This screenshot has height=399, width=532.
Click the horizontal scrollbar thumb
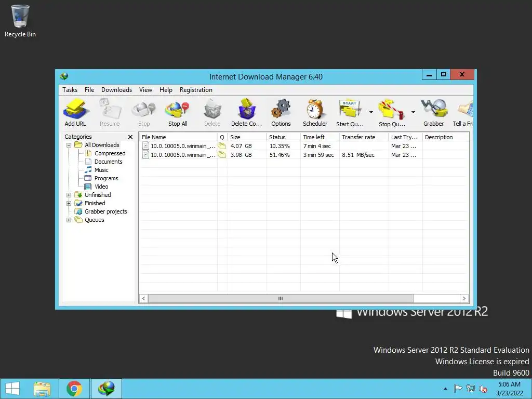tap(281, 299)
